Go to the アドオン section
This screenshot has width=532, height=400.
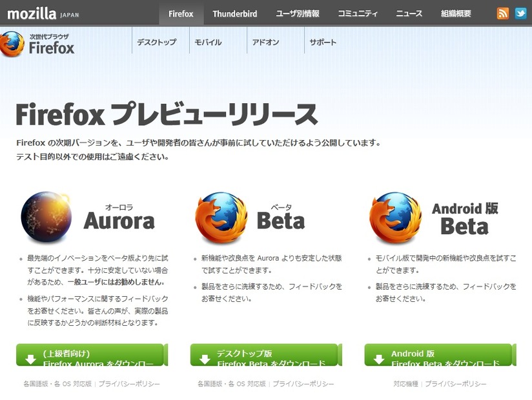(x=265, y=43)
